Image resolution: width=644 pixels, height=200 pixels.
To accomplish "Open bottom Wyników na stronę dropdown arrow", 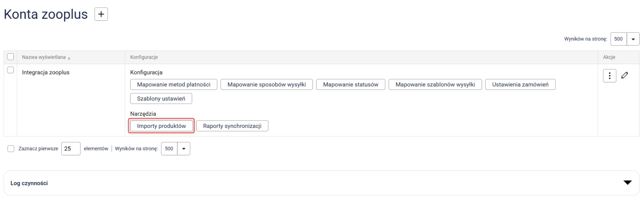I will (x=184, y=149).
